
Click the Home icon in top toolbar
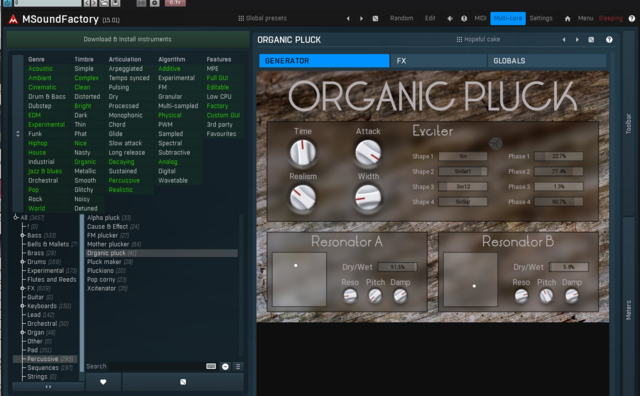tap(567, 18)
